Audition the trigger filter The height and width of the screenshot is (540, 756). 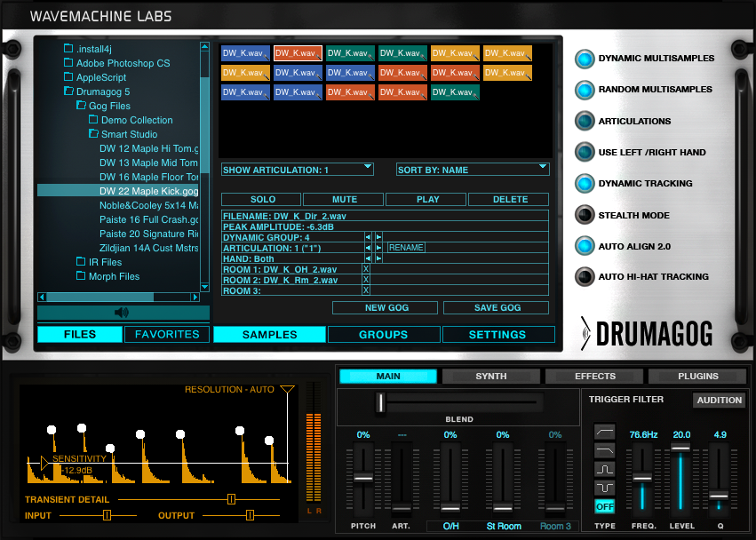(718, 400)
